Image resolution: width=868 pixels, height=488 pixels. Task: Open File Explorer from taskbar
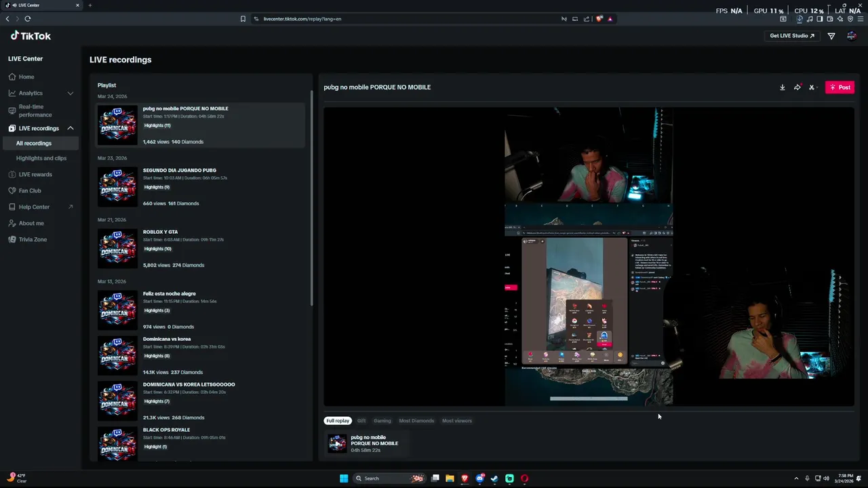click(450, 479)
